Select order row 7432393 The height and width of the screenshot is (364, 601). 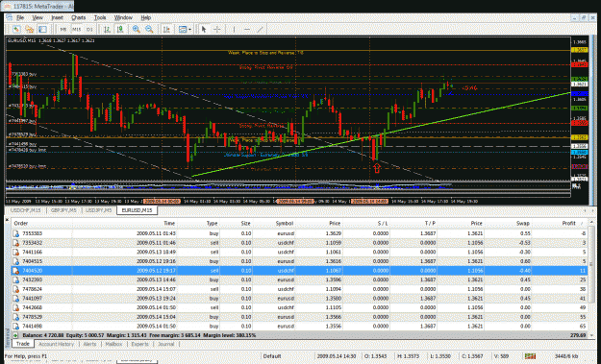(x=299, y=279)
